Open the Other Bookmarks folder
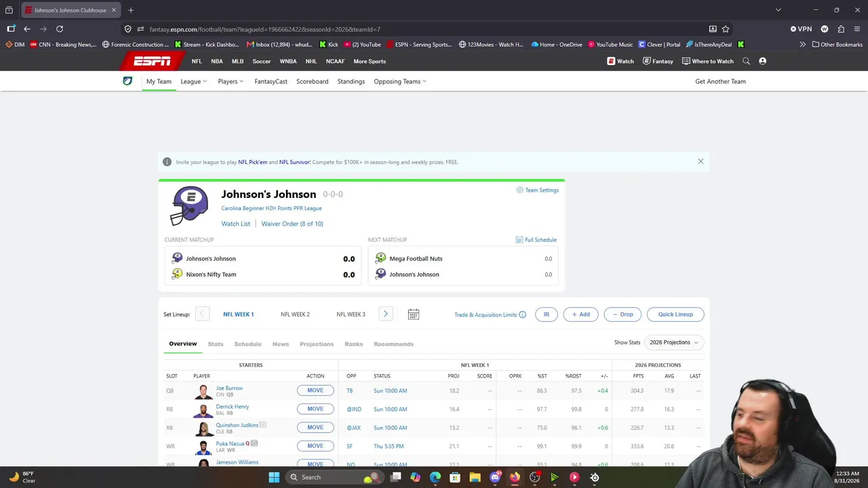The height and width of the screenshot is (488, 868). (837, 45)
